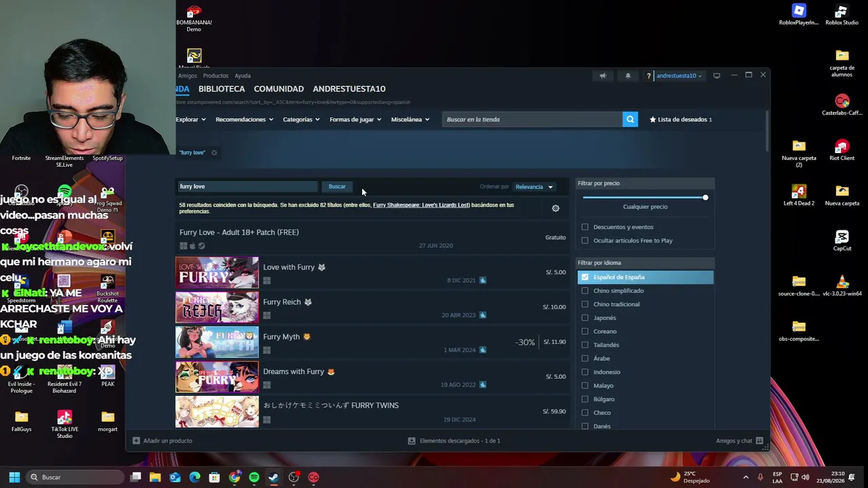This screenshot has height=488, width=868.
Task: Click the Love with Furry game thumbnail
Action: tap(217, 272)
